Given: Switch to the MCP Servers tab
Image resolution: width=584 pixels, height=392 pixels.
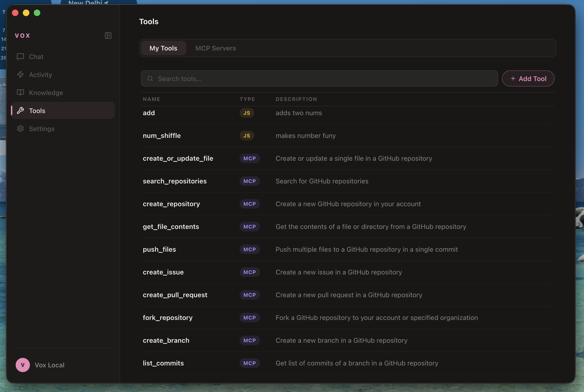Looking at the screenshot, I should coord(215,48).
